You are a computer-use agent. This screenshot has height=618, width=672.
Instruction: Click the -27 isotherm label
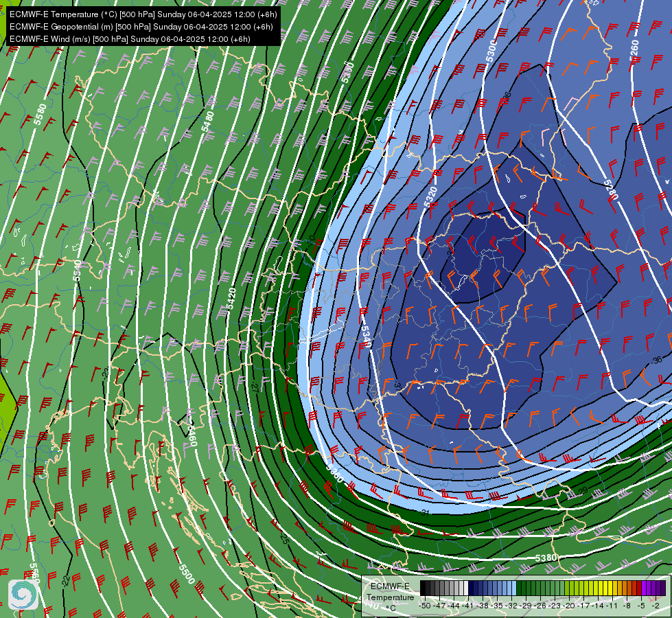[x=254, y=387]
